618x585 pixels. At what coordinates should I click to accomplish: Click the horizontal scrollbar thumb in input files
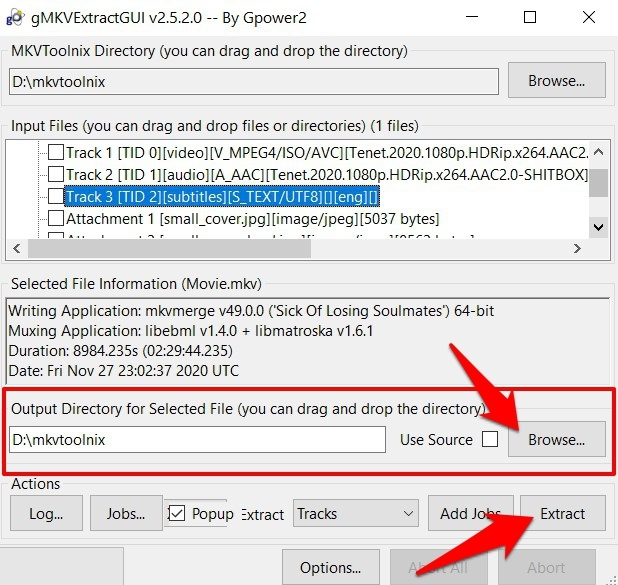pyautogui.click(x=169, y=248)
